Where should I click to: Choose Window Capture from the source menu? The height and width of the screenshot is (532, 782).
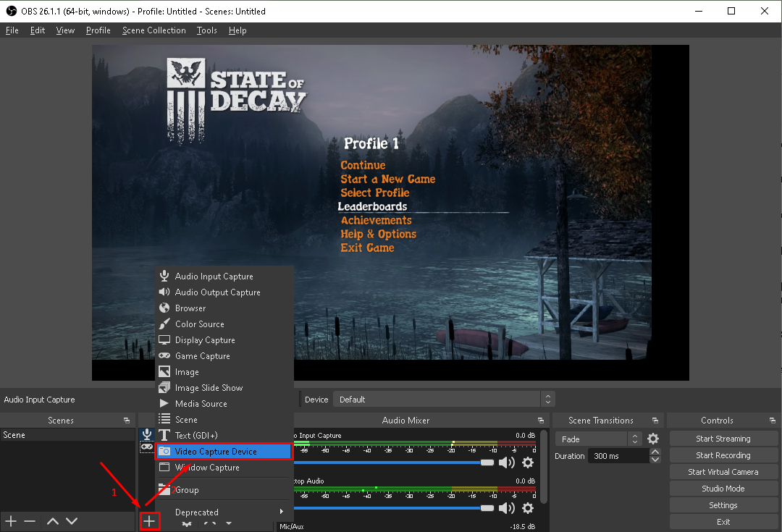[224, 467]
